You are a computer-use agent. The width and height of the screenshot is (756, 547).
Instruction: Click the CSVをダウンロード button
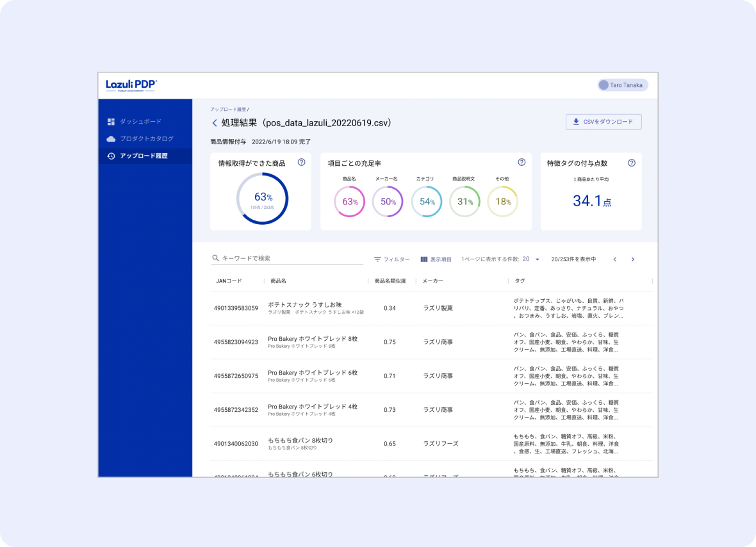point(603,122)
